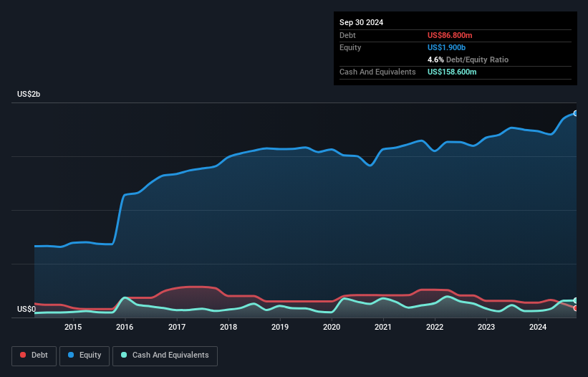This screenshot has width=588, height=377.
Task: Click the blue Equity legend dot
Action: pyautogui.click(x=71, y=355)
